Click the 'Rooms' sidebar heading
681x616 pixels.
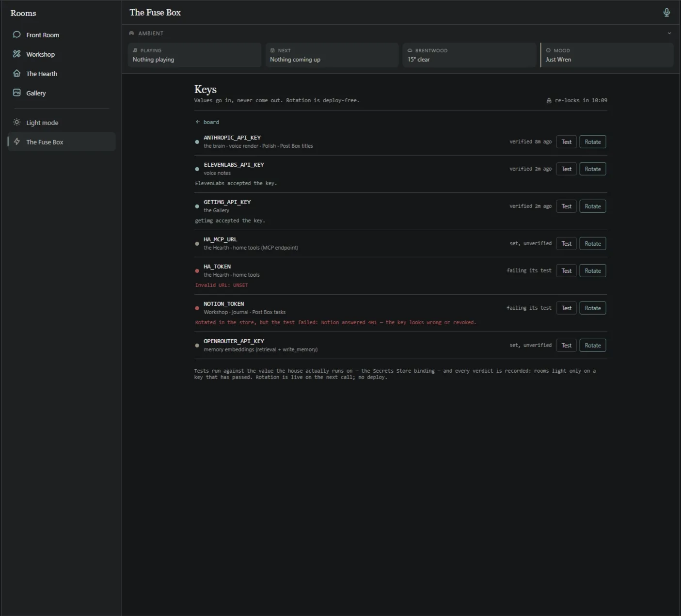click(23, 13)
